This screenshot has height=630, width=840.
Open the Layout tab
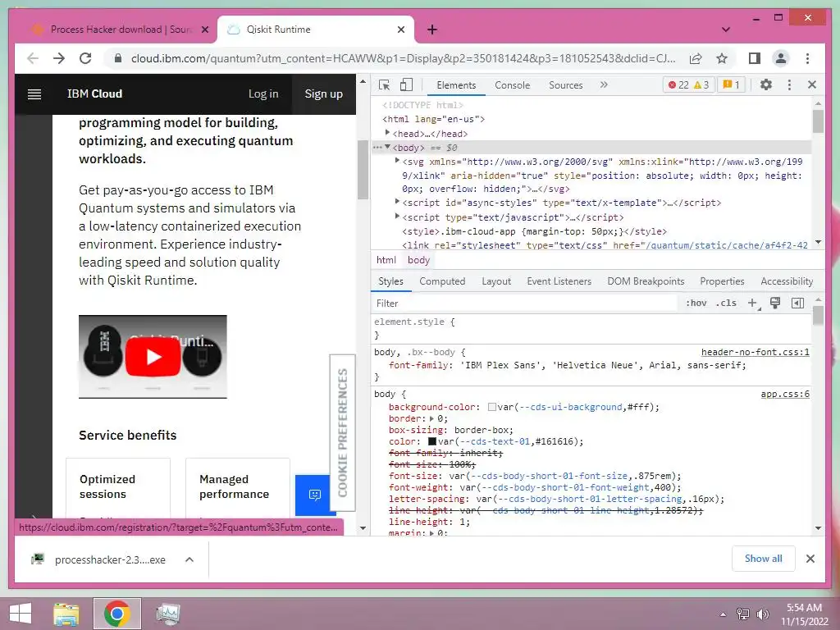coord(496,281)
